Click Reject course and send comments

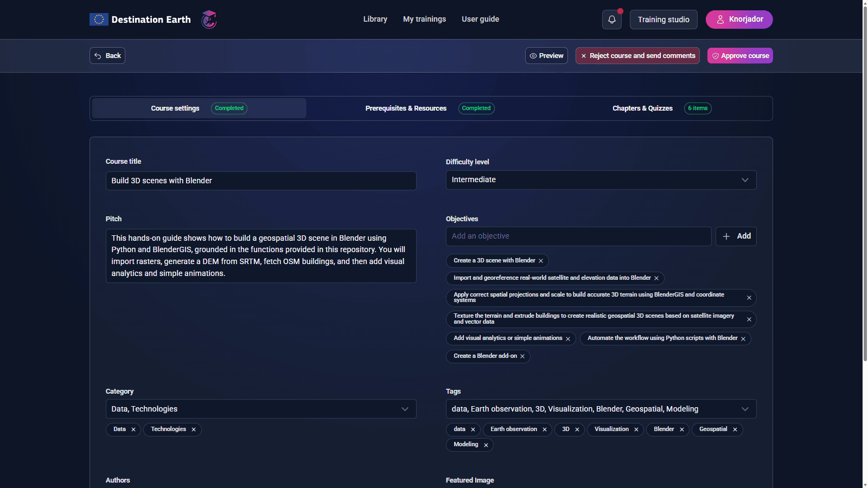click(637, 56)
